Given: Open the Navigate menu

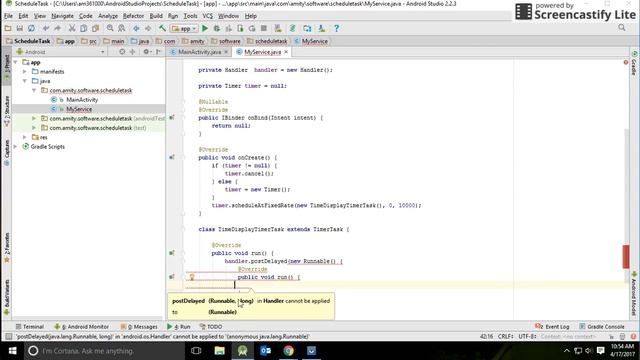Looking at the screenshot, I should pos(62,16).
